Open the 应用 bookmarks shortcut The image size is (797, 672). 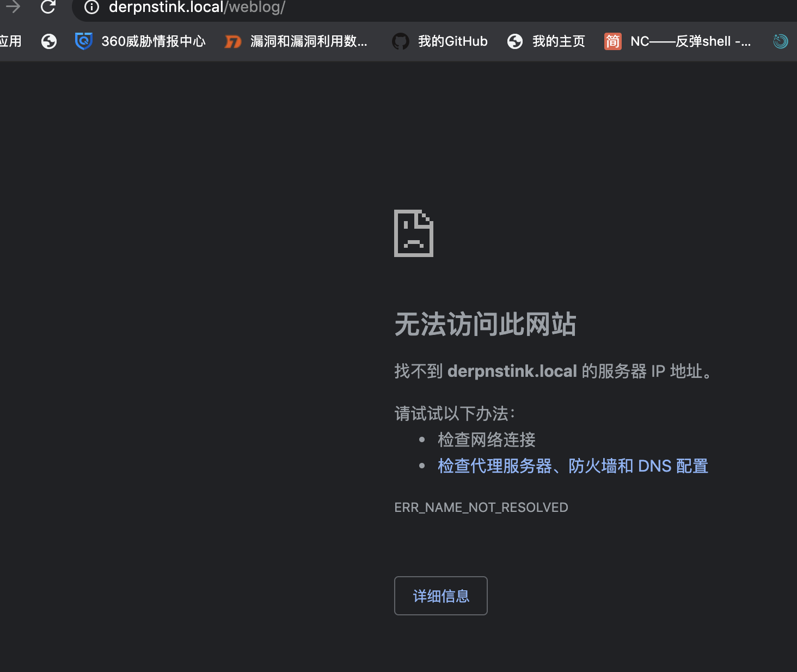point(10,41)
